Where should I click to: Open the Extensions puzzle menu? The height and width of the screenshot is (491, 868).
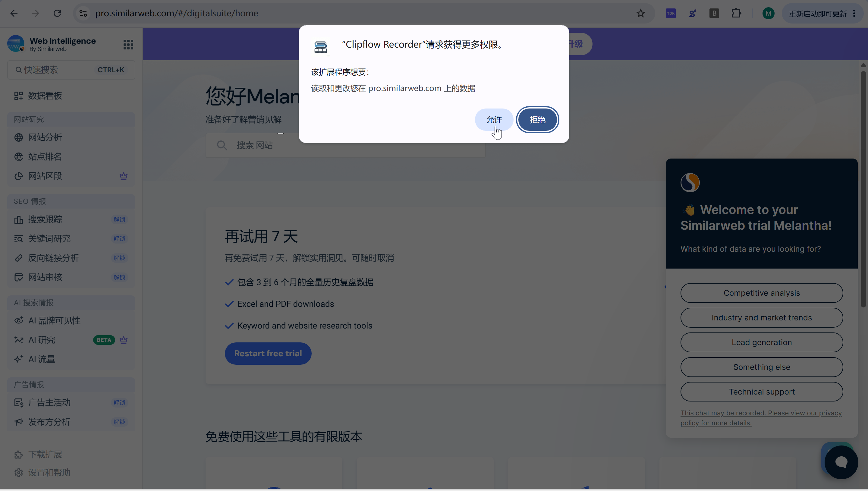click(736, 13)
